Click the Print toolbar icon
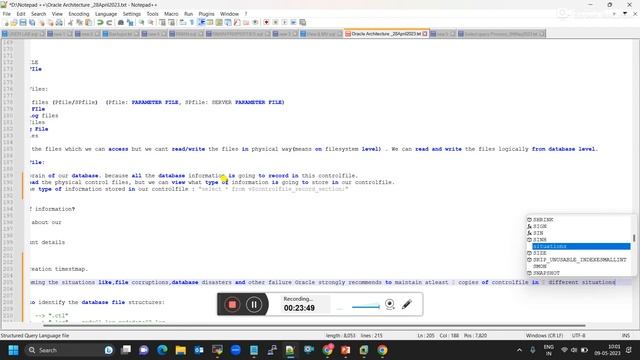This screenshot has width=640, height=360. (59, 22)
